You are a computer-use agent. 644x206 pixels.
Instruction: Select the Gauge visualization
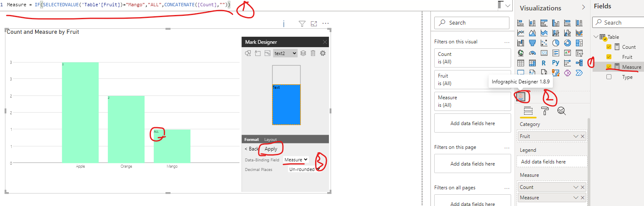pos(532,53)
